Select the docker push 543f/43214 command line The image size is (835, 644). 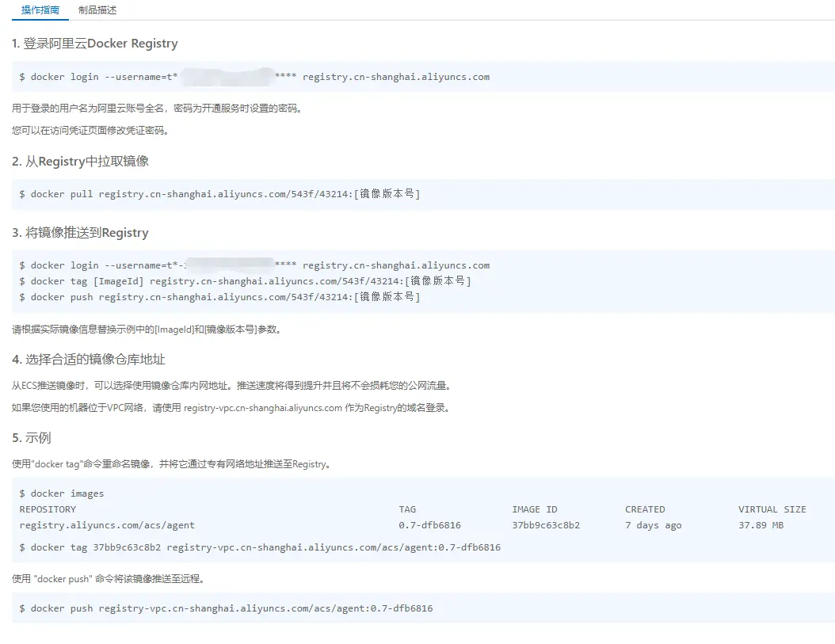tap(219, 297)
